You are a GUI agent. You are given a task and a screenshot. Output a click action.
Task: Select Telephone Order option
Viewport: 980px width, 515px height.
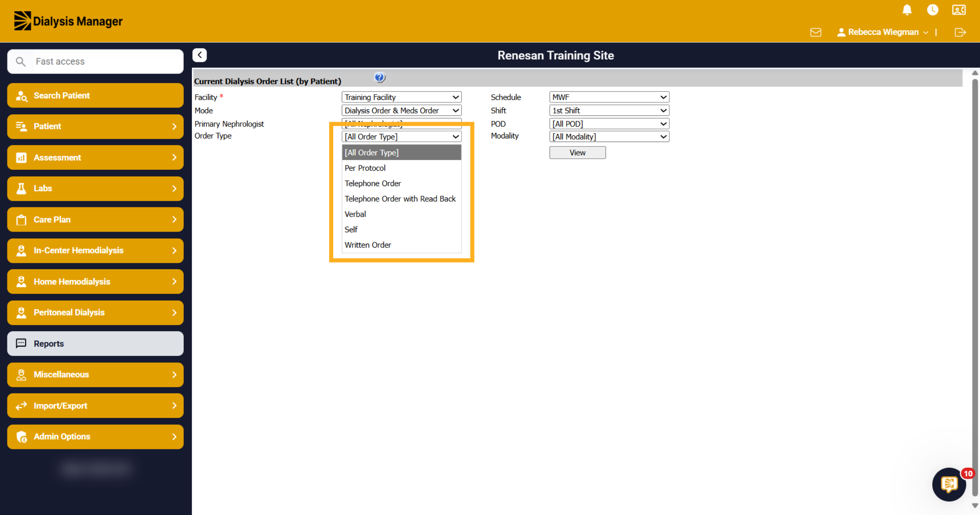(x=401, y=184)
